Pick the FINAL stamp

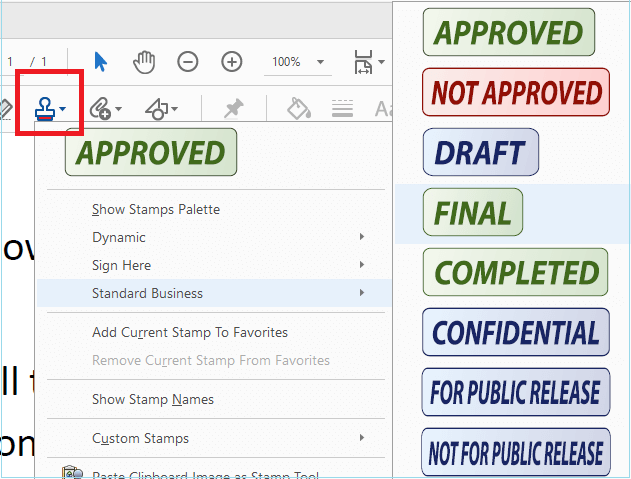pos(473,213)
